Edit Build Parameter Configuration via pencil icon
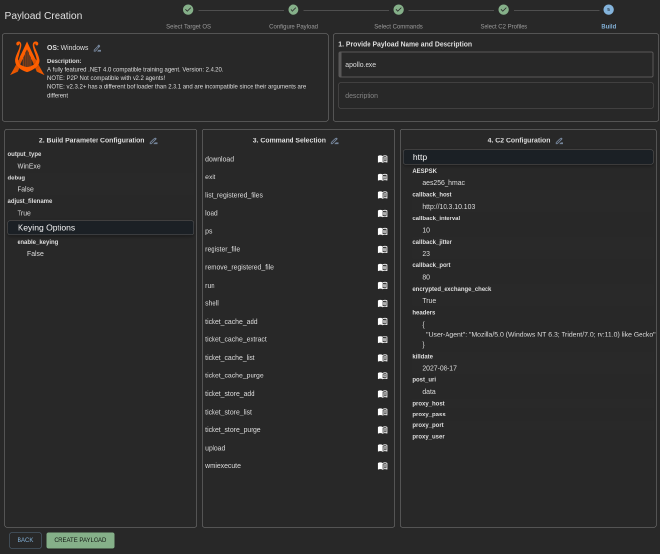The image size is (660, 554). tap(154, 141)
